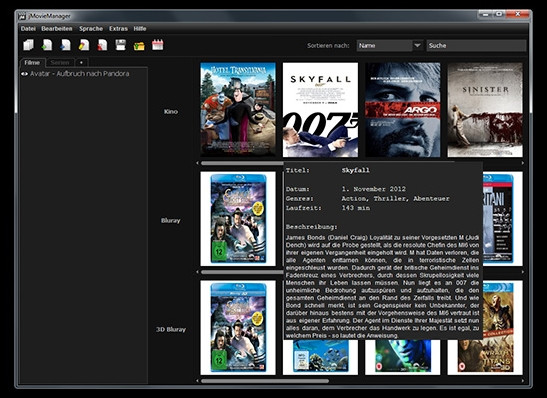Open the Sprache menu
This screenshot has height=398, width=547.
click(91, 29)
